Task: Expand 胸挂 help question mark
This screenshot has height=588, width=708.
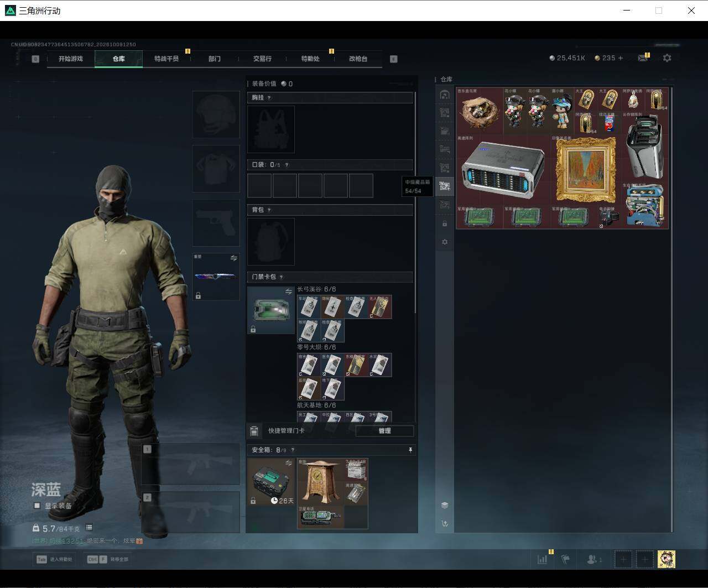Action: 269,98
